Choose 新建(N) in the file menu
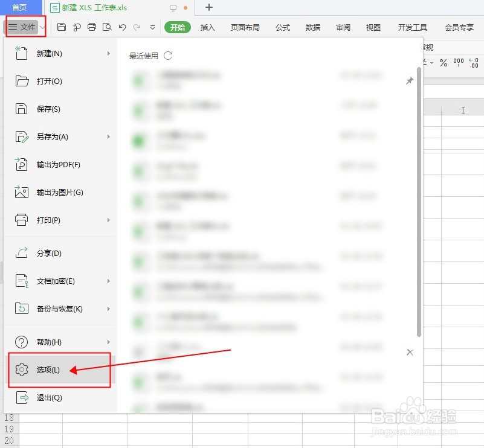This screenshot has width=484, height=448. (x=60, y=54)
